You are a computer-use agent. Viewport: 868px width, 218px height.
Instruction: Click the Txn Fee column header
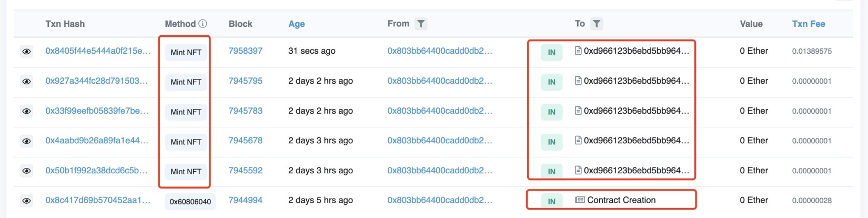(808, 24)
